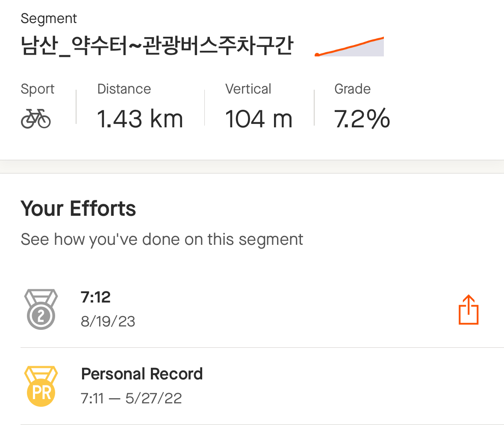Image resolution: width=504 pixels, height=426 pixels.
Task: Tap the Sport label
Action: coord(37,89)
